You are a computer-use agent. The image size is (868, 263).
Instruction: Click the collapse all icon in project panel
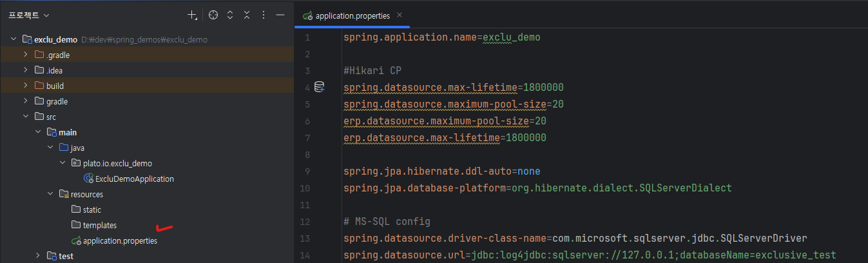click(247, 14)
